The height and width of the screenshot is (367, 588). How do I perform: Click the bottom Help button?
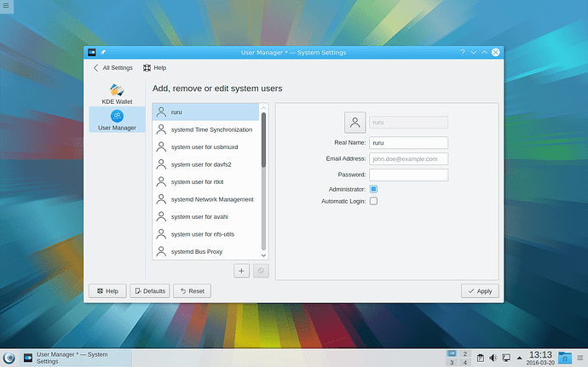tap(107, 291)
